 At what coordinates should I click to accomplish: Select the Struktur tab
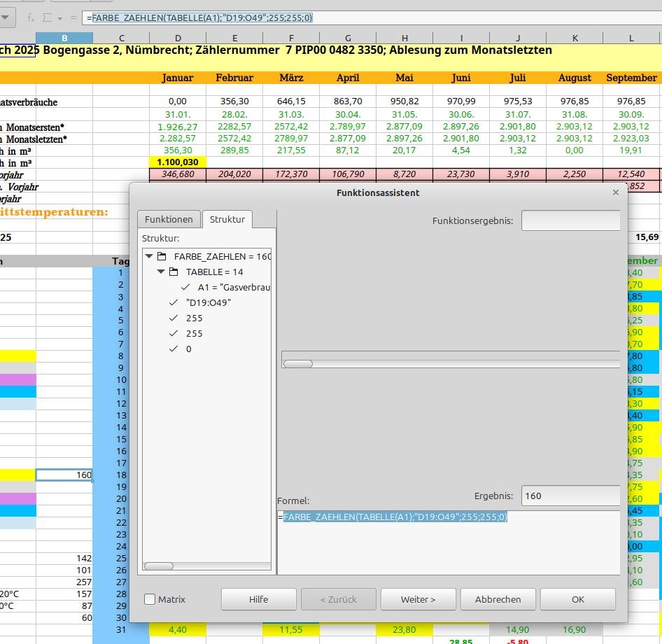pos(227,219)
